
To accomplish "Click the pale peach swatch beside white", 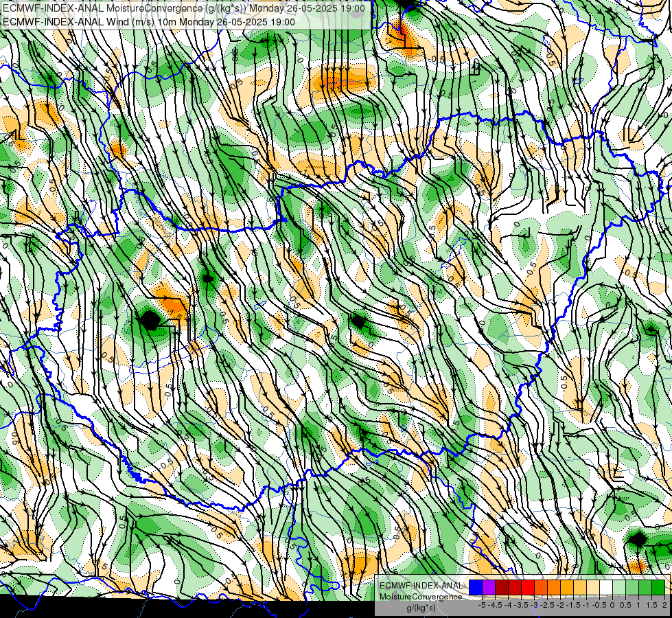I will click(x=593, y=588).
